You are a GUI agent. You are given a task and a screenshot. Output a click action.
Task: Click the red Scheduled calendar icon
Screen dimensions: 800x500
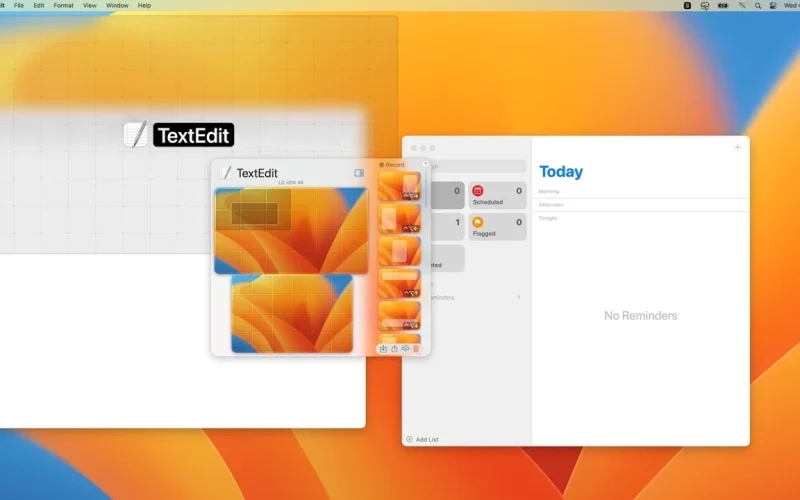tap(478, 191)
